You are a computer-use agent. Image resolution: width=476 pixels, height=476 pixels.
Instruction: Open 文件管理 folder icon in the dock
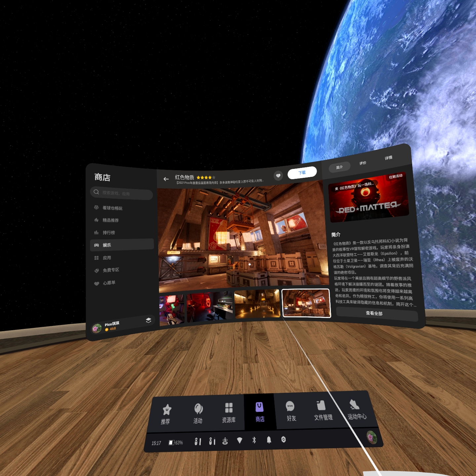[321, 405]
